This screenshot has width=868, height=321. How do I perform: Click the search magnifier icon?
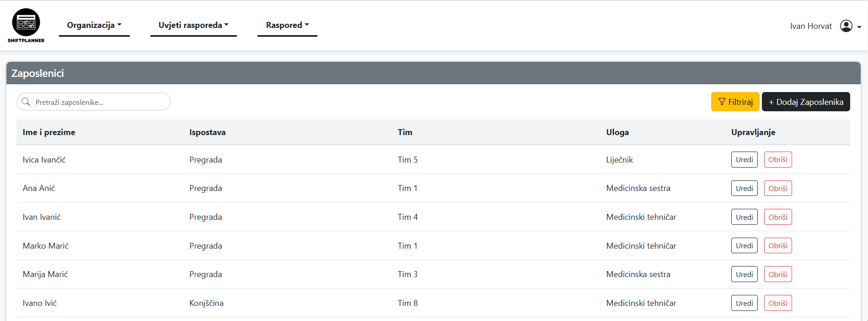tap(26, 102)
